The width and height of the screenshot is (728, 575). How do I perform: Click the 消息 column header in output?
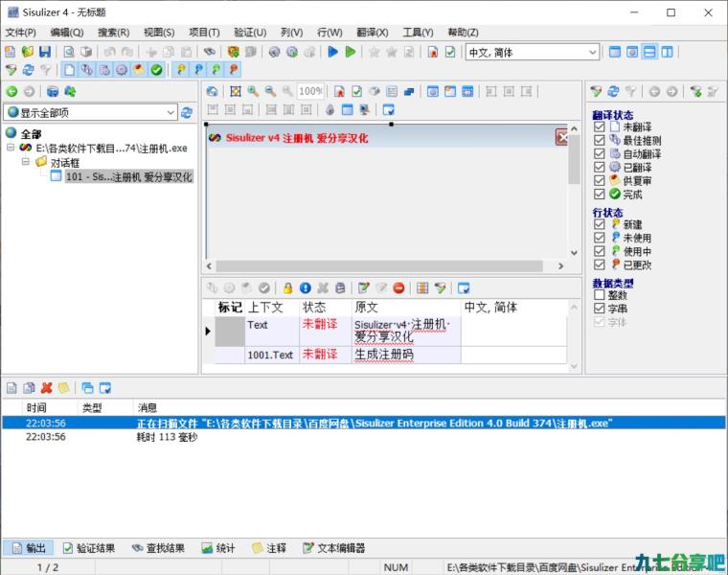[429, 408]
